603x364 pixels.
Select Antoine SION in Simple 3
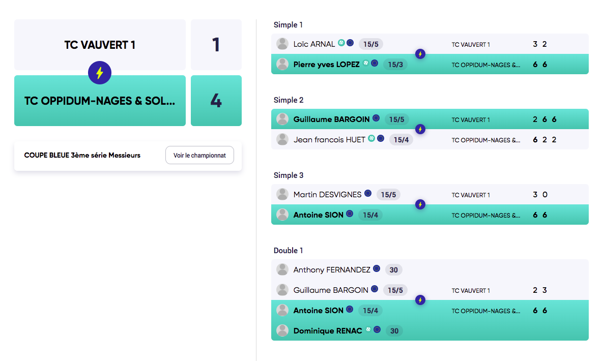coord(318,215)
